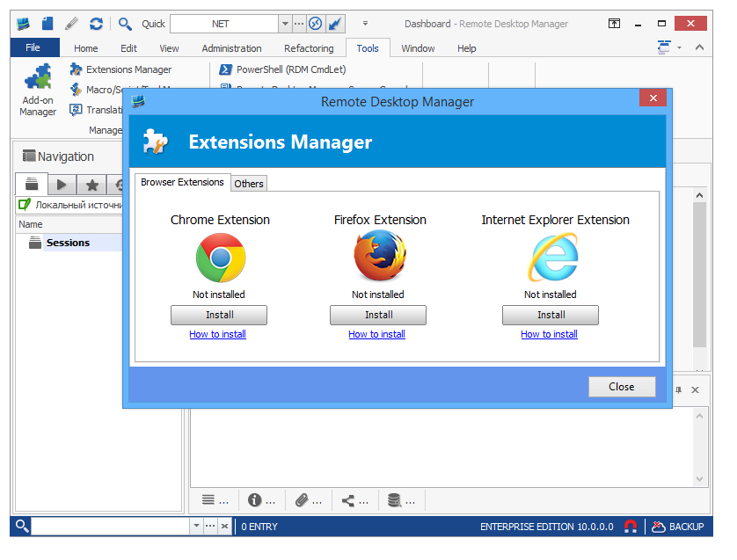737x560 pixels.
Task: Open the File menu
Action: point(35,47)
